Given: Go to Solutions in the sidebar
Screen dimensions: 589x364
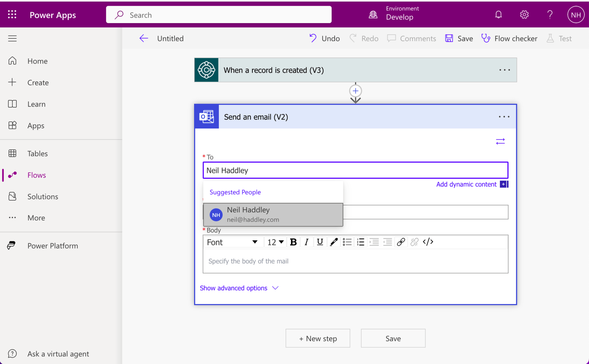Looking at the screenshot, I should click(x=43, y=196).
